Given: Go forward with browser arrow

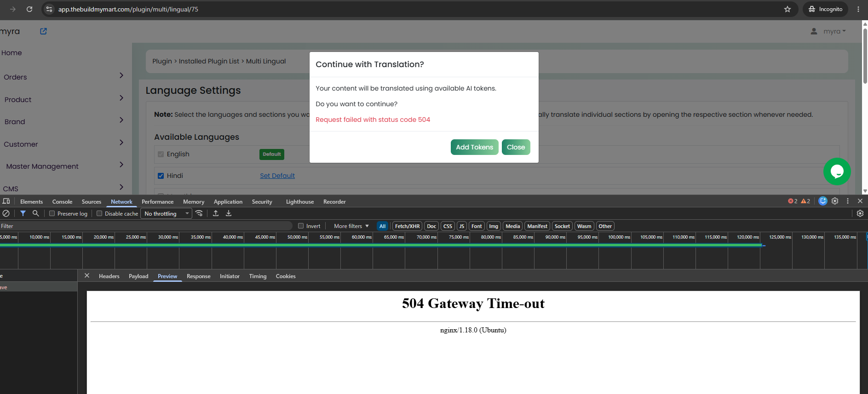Looking at the screenshot, I should (13, 9).
